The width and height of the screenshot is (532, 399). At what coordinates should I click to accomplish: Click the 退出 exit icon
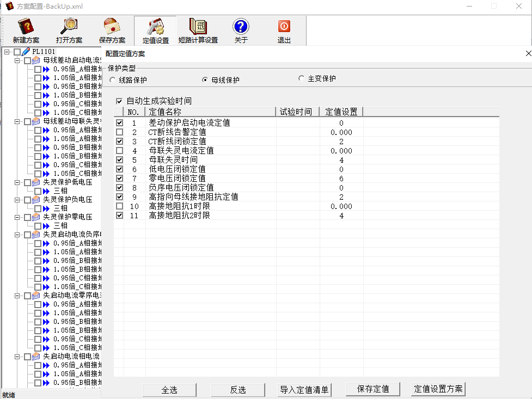tap(284, 27)
